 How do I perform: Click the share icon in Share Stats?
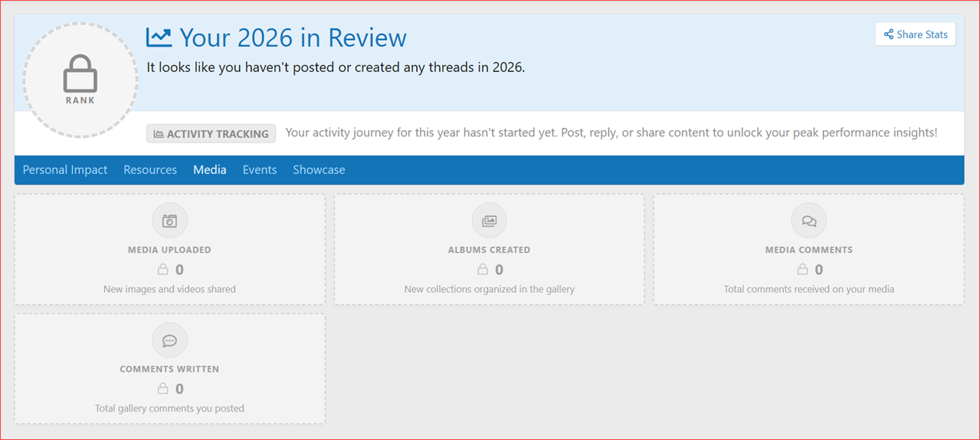[889, 34]
